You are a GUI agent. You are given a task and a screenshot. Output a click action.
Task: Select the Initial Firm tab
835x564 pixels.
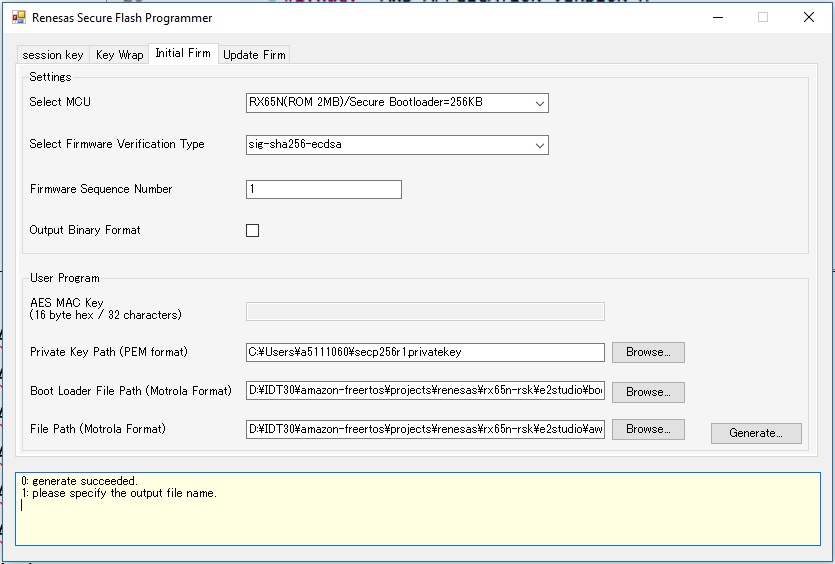(182, 53)
